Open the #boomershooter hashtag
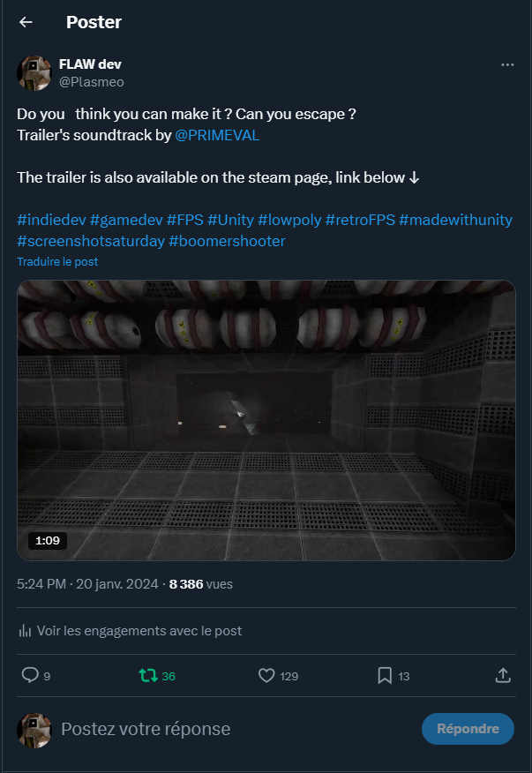Image resolution: width=532 pixels, height=773 pixels. [x=227, y=241]
